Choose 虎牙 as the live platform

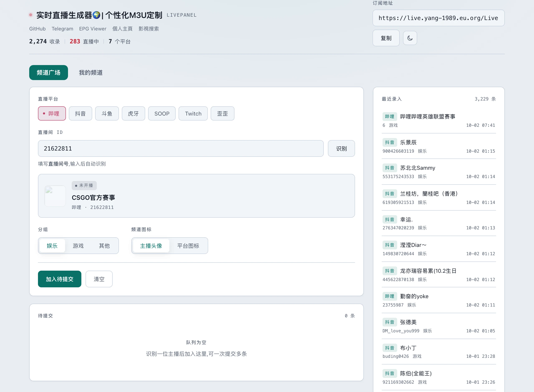133,113
